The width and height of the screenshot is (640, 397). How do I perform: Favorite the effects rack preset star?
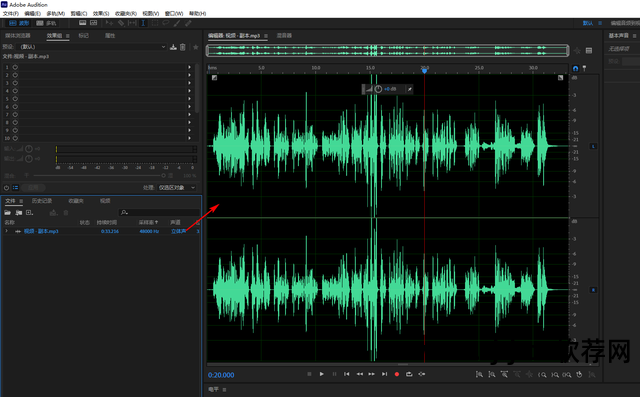pos(196,47)
